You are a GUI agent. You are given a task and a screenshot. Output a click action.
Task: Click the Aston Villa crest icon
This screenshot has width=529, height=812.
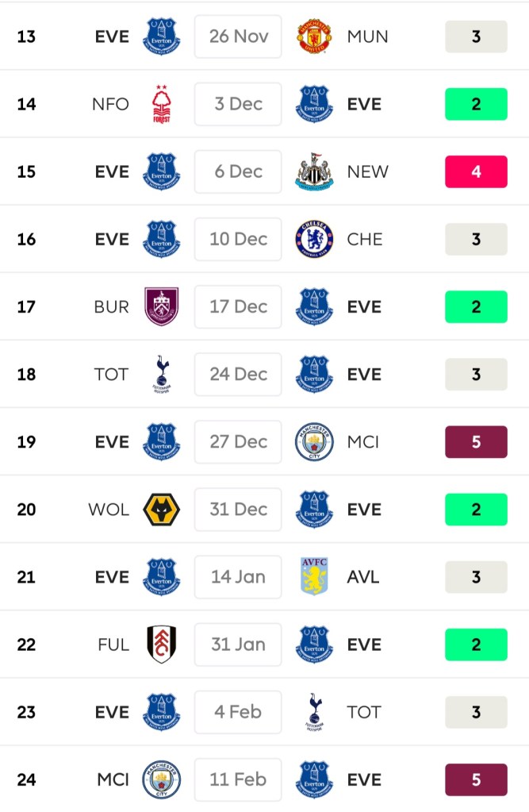tap(314, 577)
